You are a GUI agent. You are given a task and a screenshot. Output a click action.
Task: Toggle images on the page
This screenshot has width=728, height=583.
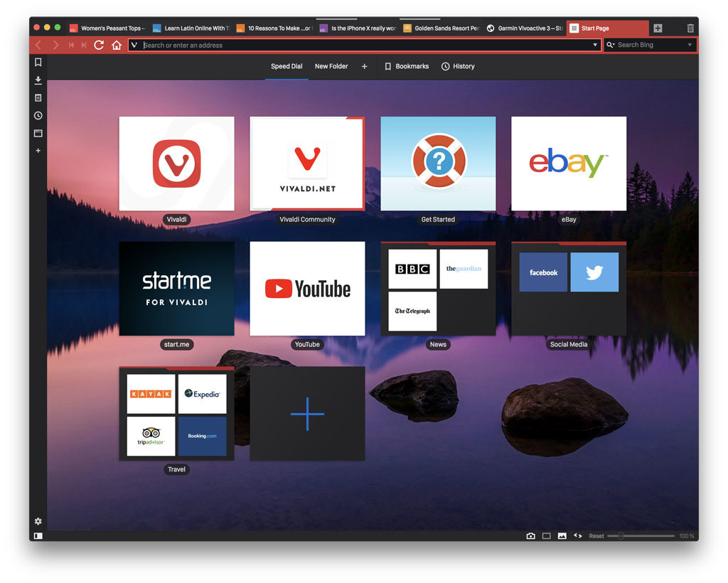pos(562,535)
